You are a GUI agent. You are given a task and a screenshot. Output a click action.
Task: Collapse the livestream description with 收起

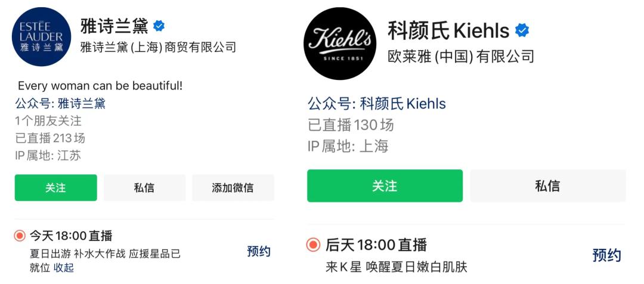click(64, 267)
